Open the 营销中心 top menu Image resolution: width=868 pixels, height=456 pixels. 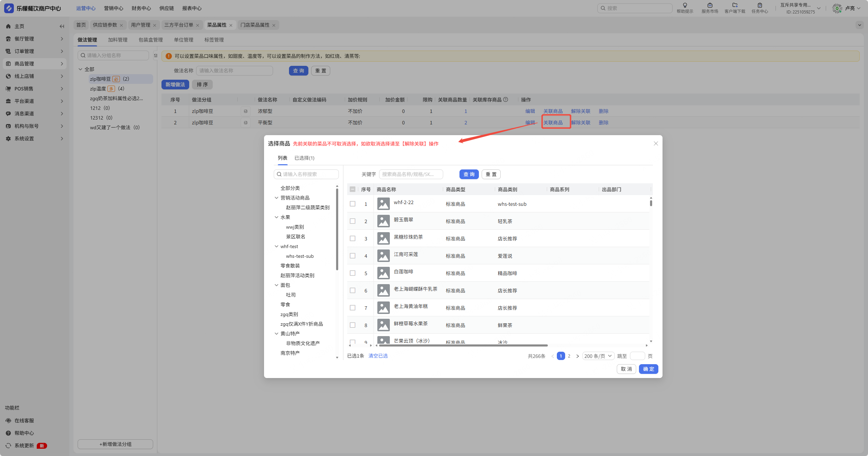(x=113, y=8)
